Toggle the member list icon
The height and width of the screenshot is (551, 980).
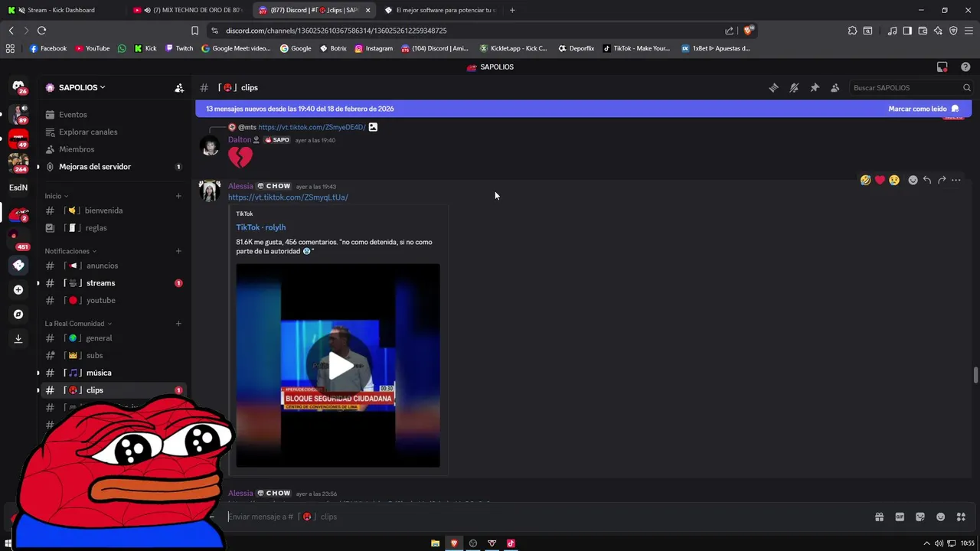point(835,88)
